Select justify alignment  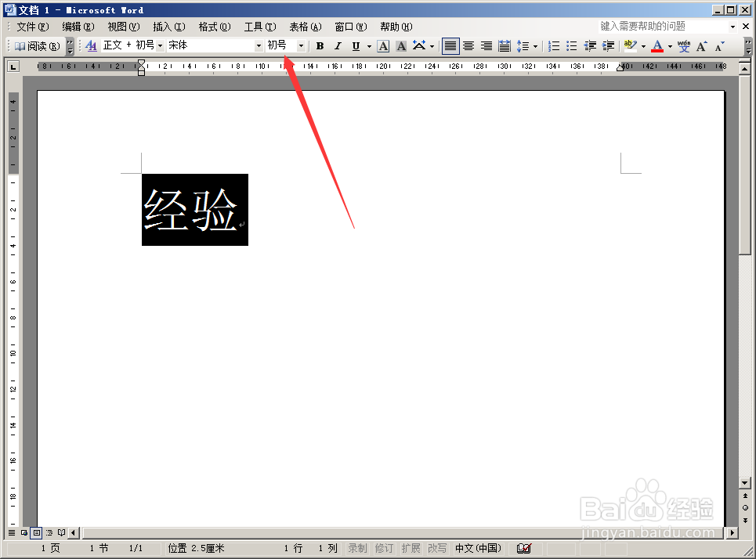[450, 45]
